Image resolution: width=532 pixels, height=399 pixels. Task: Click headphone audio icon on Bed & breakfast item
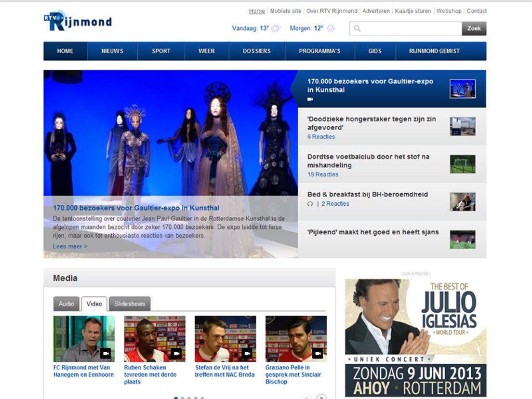(x=310, y=204)
